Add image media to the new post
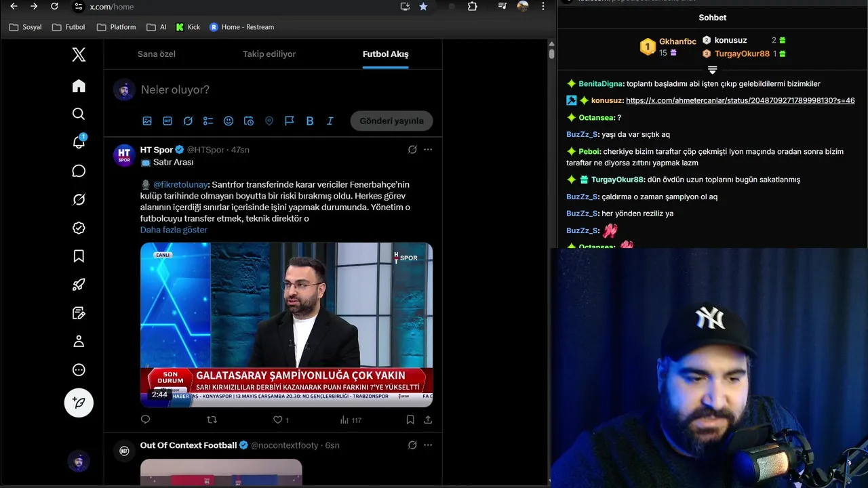 147,121
